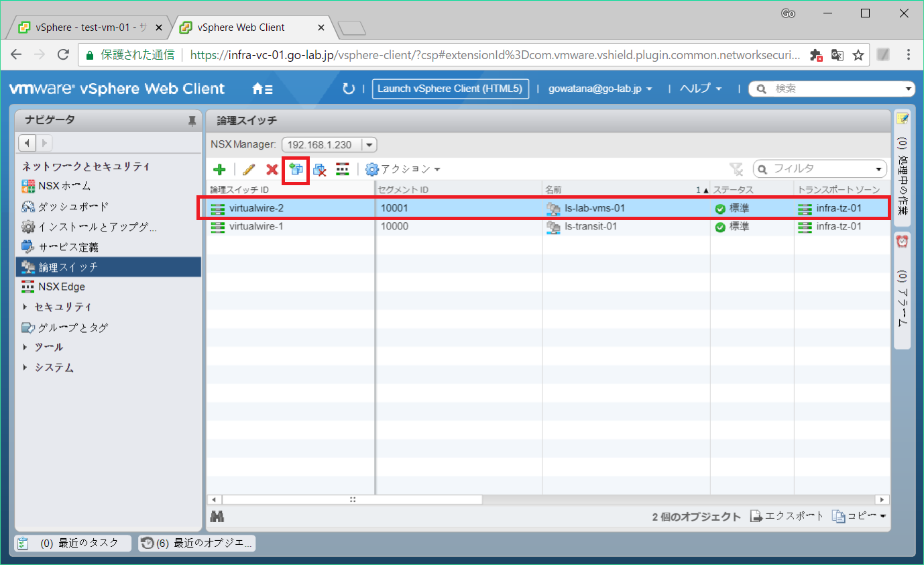Open the vSphere home menu icon
Viewport: 924px width, 565px height.
click(262, 89)
